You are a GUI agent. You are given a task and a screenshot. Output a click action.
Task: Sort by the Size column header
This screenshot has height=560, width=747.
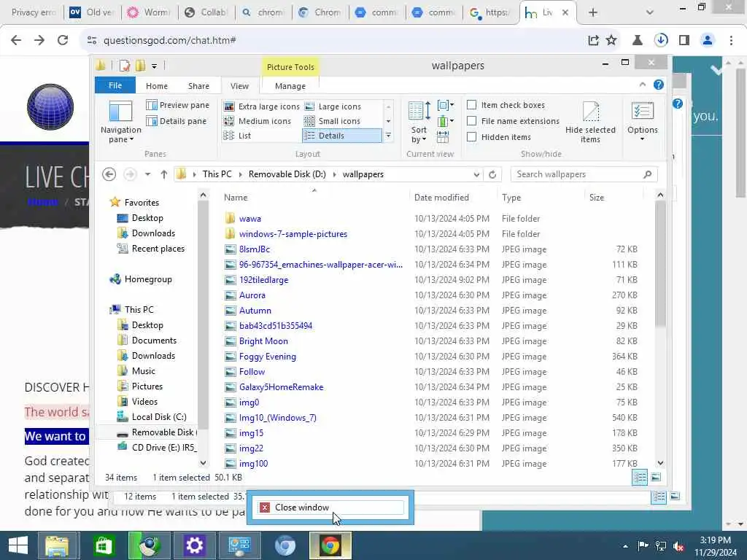(x=614, y=198)
